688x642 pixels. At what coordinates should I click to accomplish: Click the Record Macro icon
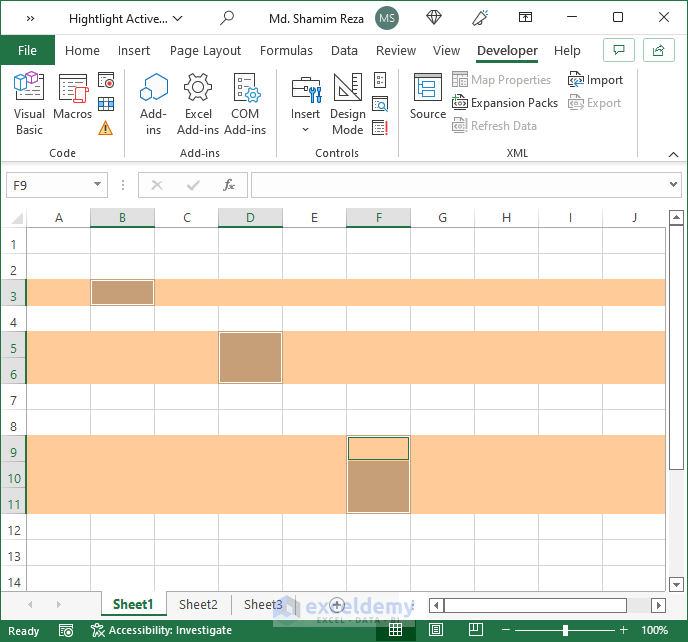coord(106,80)
